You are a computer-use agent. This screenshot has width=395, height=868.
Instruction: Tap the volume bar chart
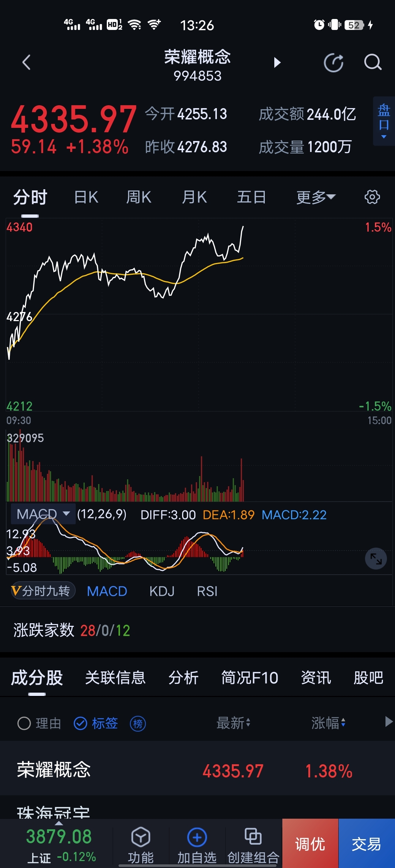(x=199, y=466)
